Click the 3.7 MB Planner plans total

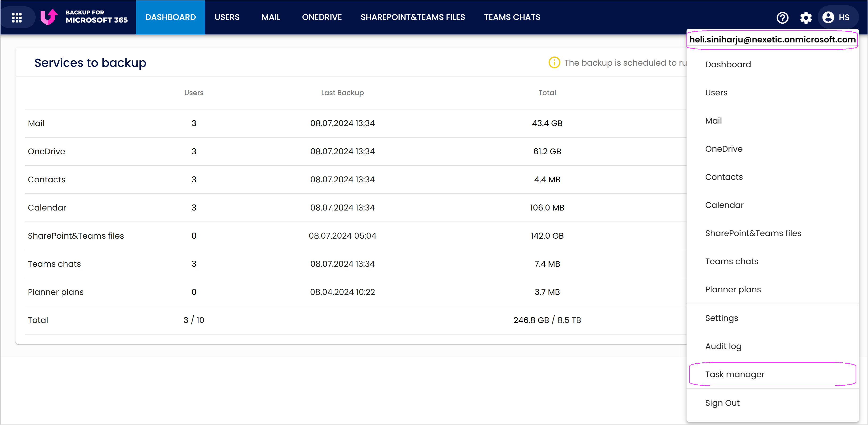coord(547,292)
